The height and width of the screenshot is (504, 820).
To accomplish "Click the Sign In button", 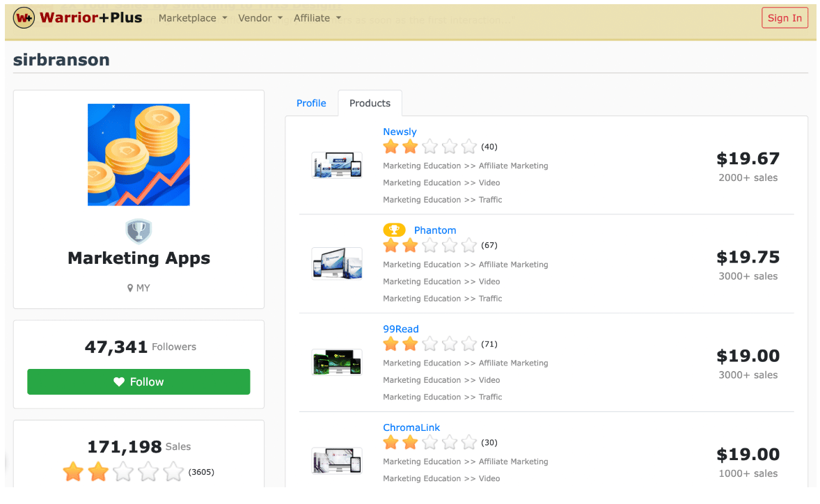I will point(784,18).
